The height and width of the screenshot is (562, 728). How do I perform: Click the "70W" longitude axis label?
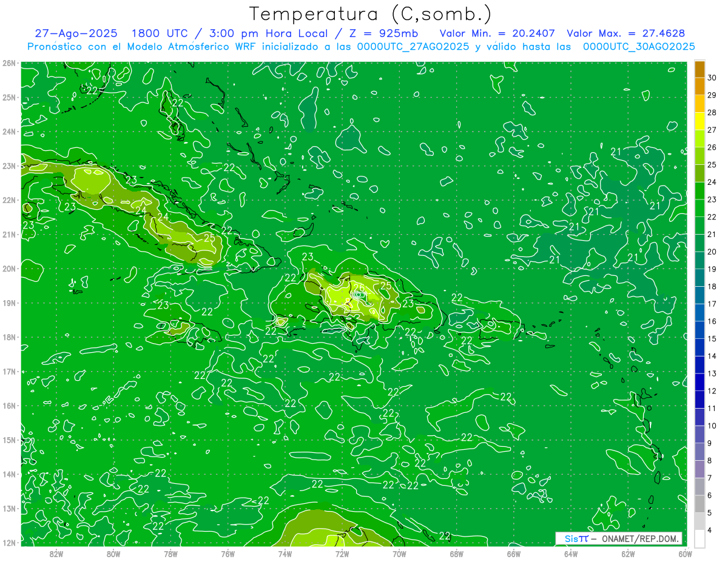coord(399,554)
